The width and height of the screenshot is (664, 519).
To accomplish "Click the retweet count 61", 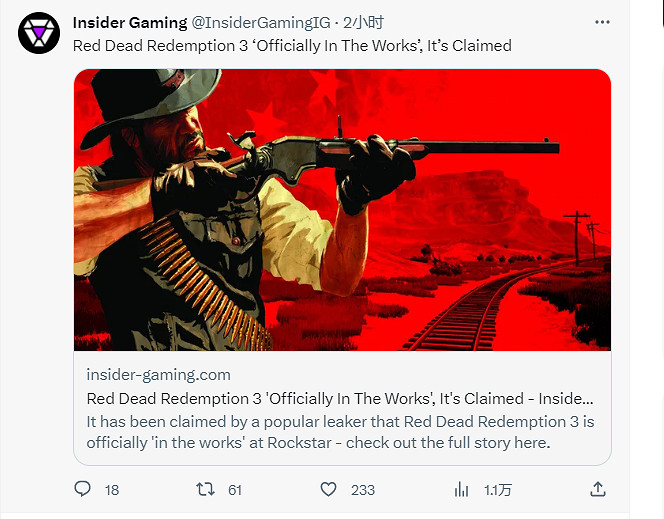I will coord(235,489).
